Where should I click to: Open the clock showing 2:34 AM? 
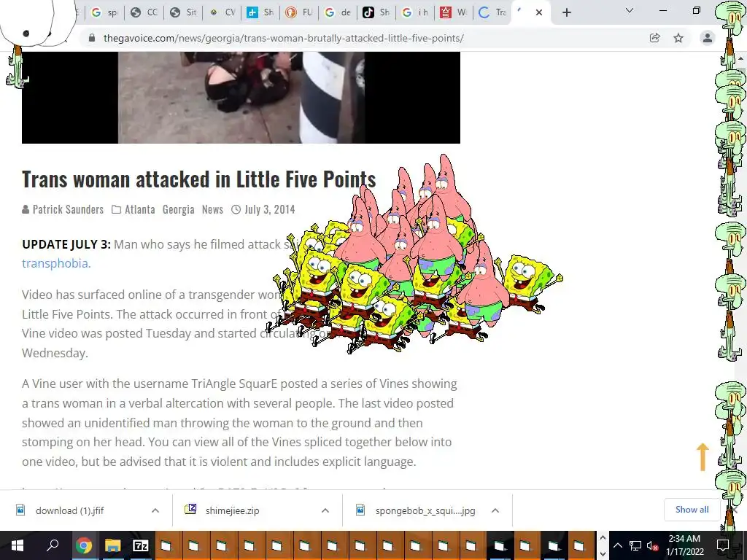click(x=684, y=545)
